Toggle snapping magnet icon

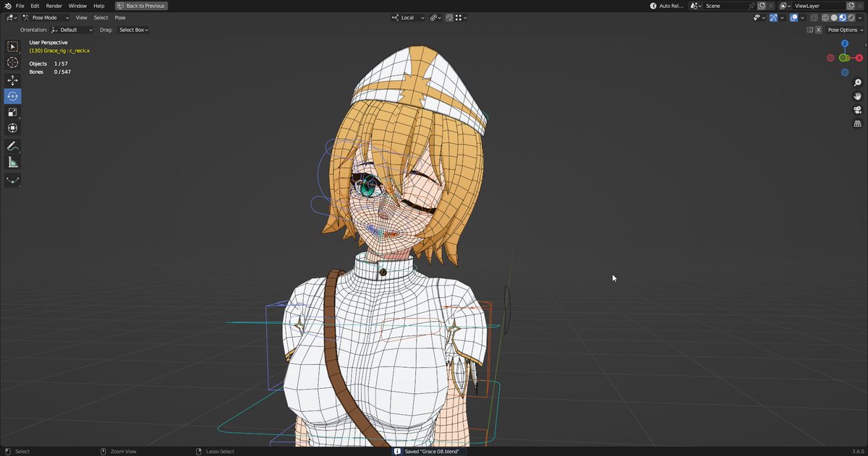[449, 17]
